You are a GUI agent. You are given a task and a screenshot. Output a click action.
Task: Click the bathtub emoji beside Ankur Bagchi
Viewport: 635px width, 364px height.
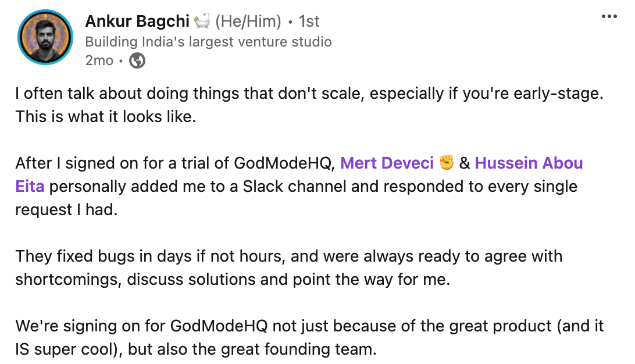coord(202,22)
